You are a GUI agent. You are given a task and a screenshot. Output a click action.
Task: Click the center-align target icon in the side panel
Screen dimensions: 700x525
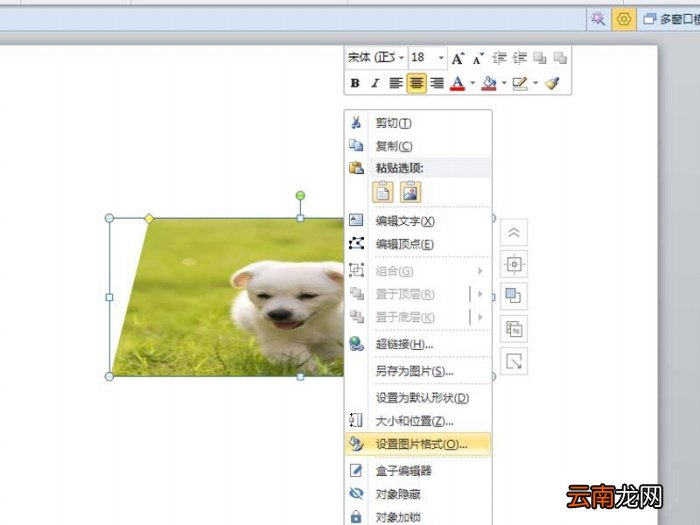(514, 264)
